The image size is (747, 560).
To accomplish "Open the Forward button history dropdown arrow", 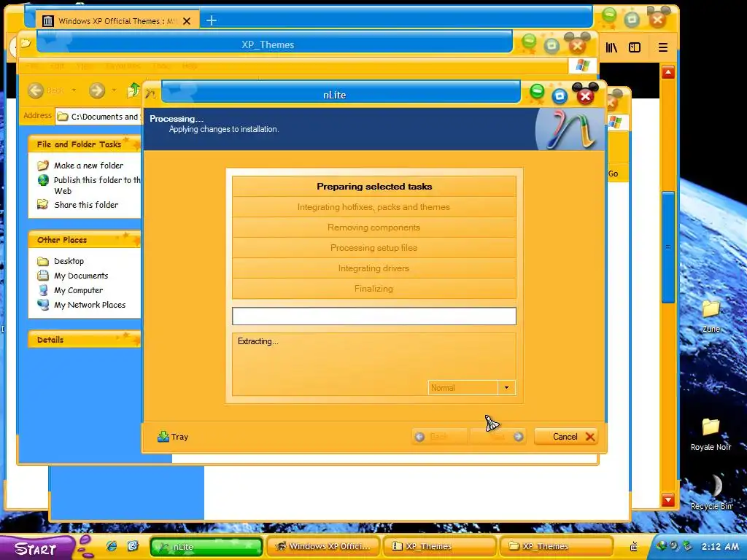I will click(114, 90).
